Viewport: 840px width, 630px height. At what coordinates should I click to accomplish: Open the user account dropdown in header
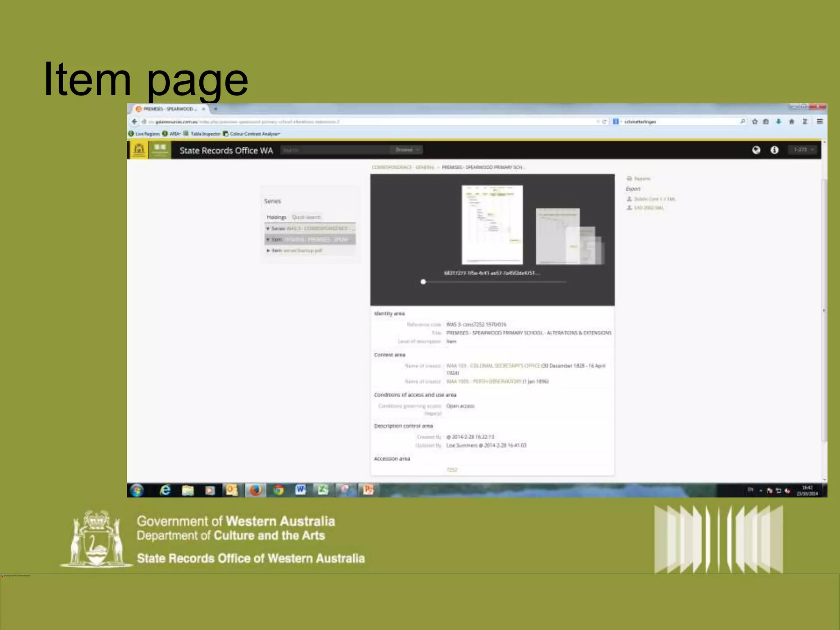(803, 150)
